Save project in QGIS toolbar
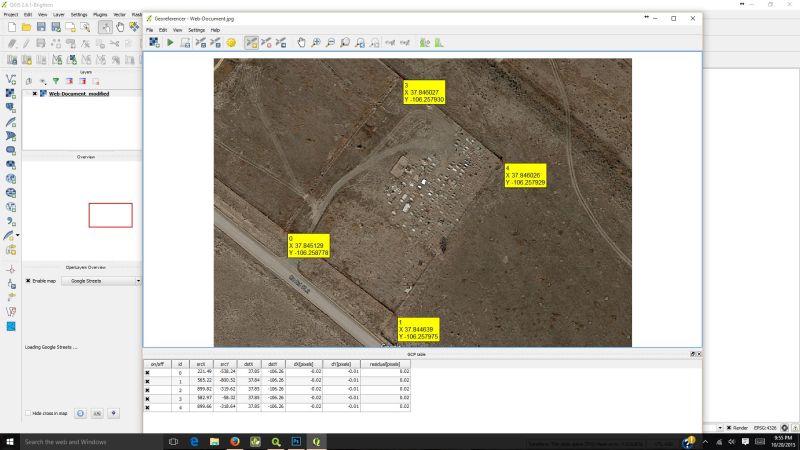The image size is (800, 450). (41, 27)
